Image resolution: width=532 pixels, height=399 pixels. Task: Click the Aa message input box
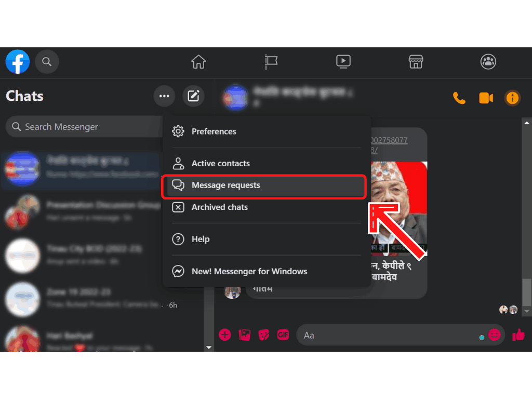tap(390, 335)
